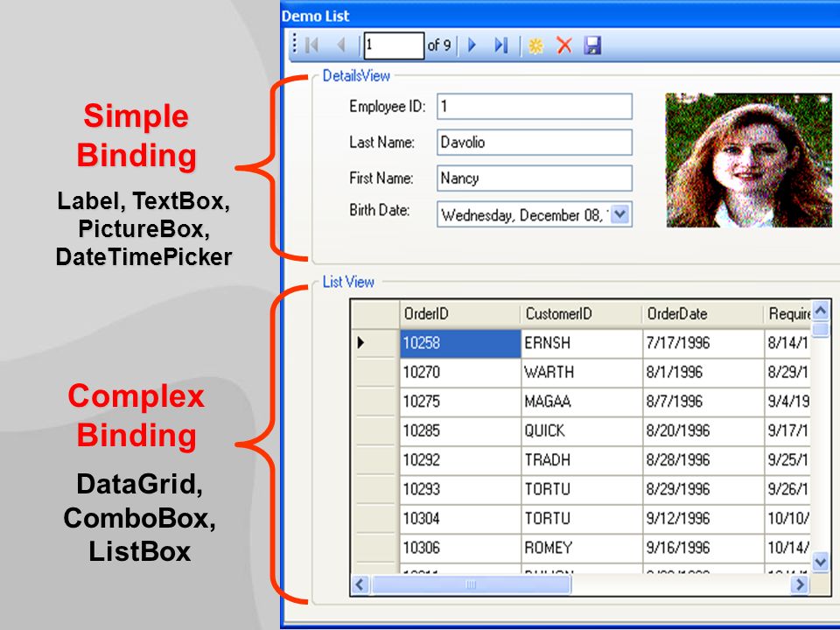
Task: Click the Birth Date text Wednesday, December 08
Action: click(x=521, y=215)
